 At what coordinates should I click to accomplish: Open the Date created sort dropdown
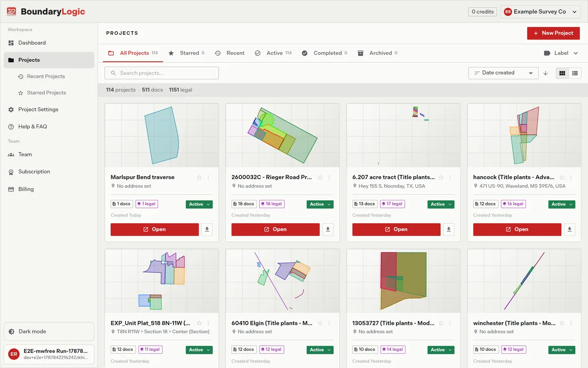[503, 73]
